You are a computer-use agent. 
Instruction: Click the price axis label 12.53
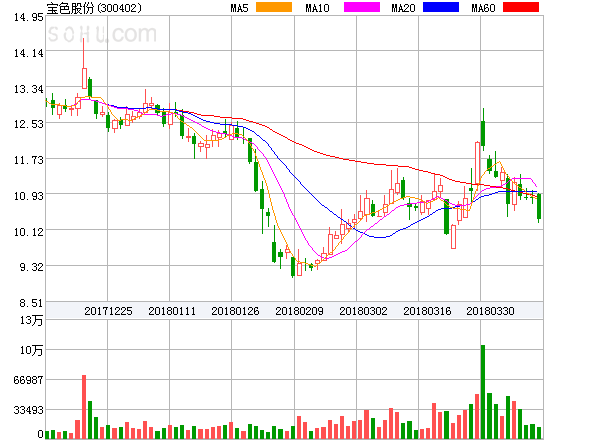click(x=29, y=124)
